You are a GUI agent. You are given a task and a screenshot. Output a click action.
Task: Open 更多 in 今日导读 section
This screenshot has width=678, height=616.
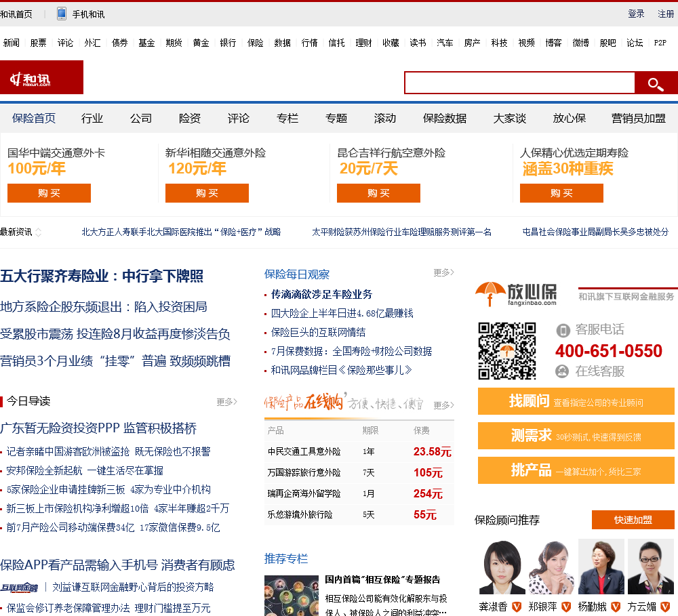coord(226,402)
